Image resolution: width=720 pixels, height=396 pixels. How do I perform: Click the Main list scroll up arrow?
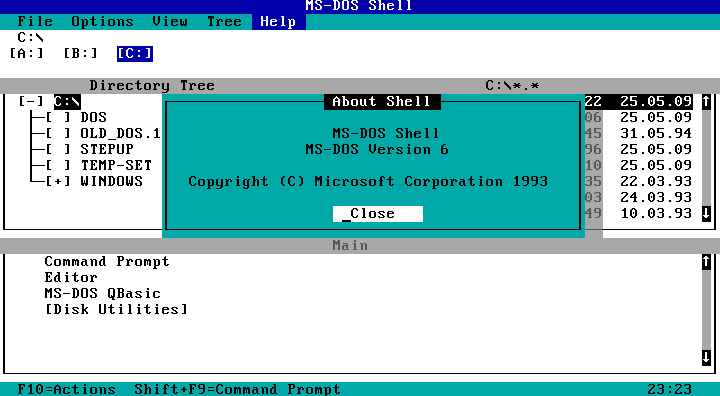point(706,261)
